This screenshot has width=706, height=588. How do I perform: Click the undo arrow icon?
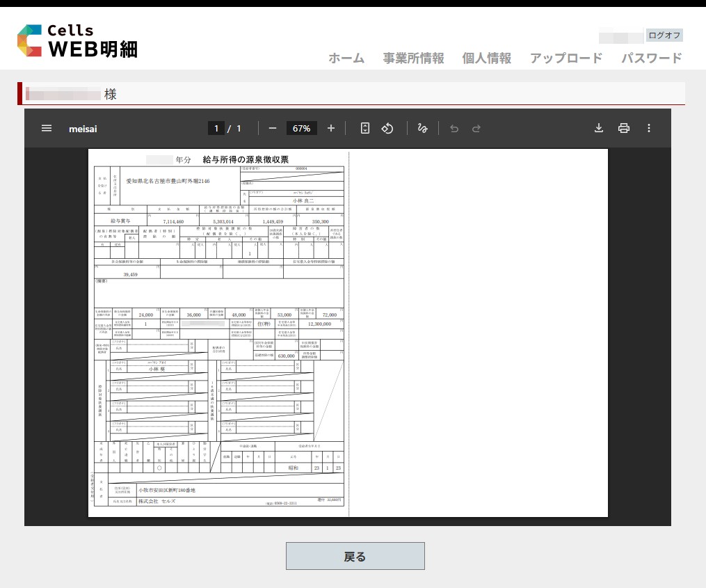click(x=454, y=128)
